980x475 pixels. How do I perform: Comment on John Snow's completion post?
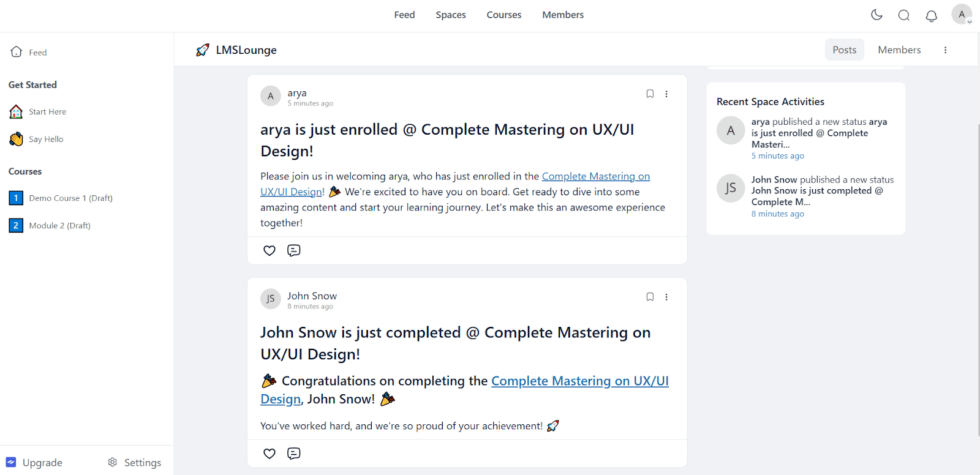pyautogui.click(x=294, y=454)
